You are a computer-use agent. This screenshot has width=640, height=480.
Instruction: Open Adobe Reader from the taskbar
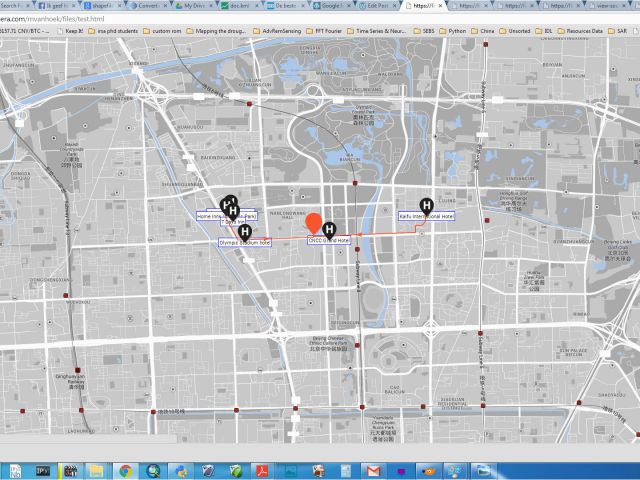point(262,471)
